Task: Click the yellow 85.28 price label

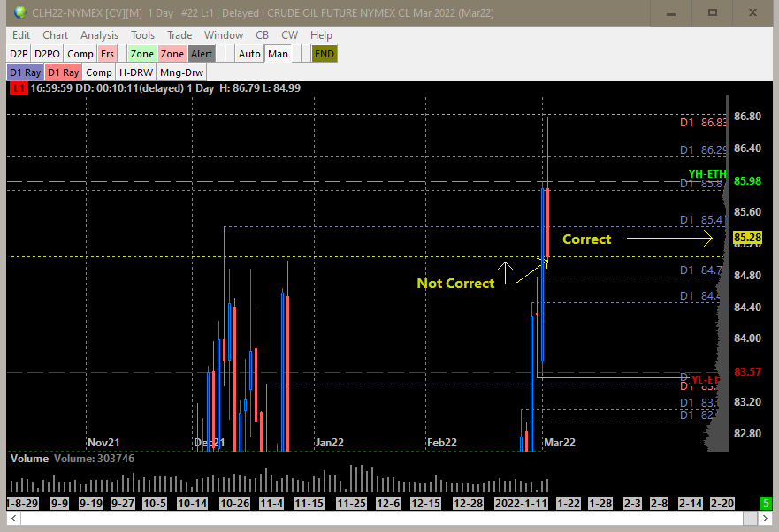Action: (747, 238)
